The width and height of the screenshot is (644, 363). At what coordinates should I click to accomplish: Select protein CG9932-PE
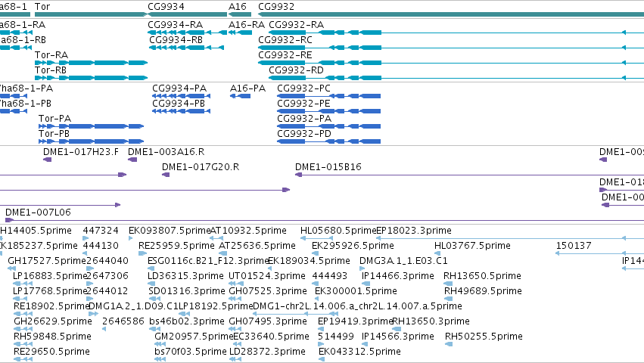pyautogui.click(x=304, y=104)
